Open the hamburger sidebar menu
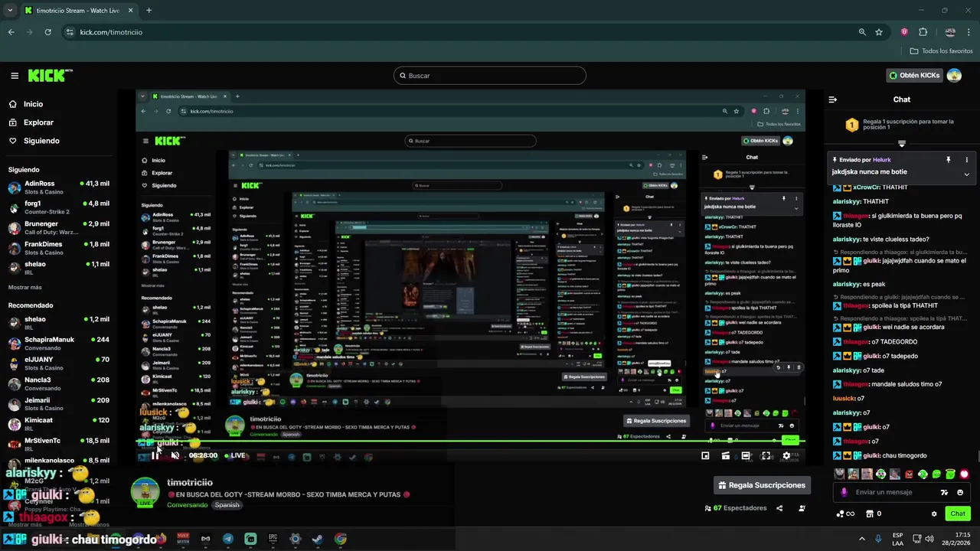 pyautogui.click(x=15, y=76)
